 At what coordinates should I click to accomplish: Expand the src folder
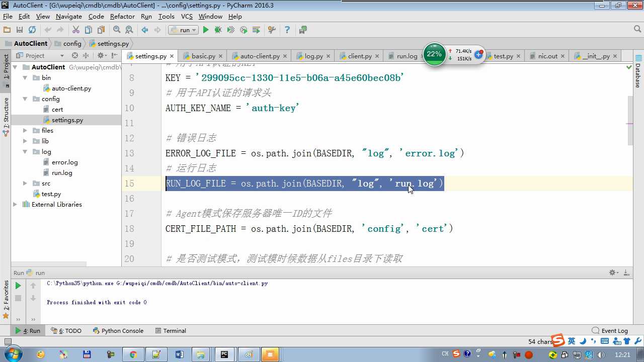click(25, 183)
